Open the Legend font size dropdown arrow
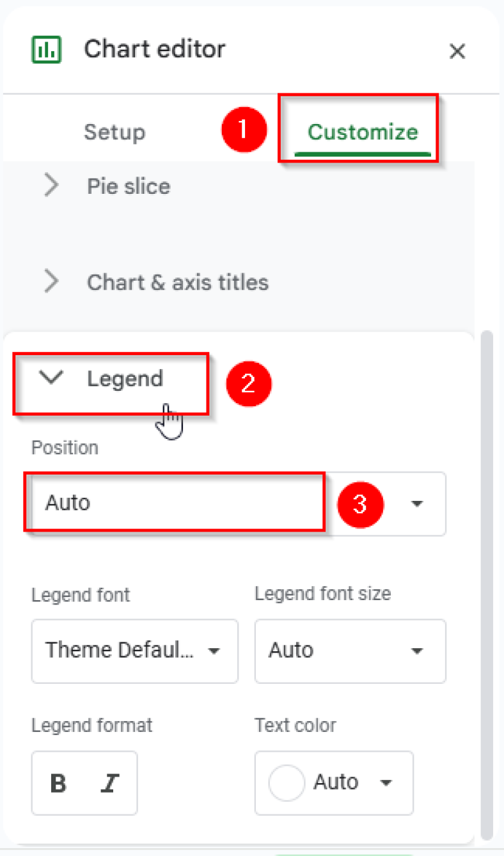 pos(416,651)
